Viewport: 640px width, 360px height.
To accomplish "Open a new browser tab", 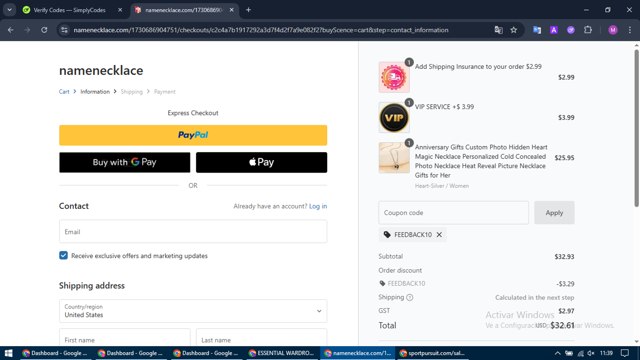I will tap(248, 10).
